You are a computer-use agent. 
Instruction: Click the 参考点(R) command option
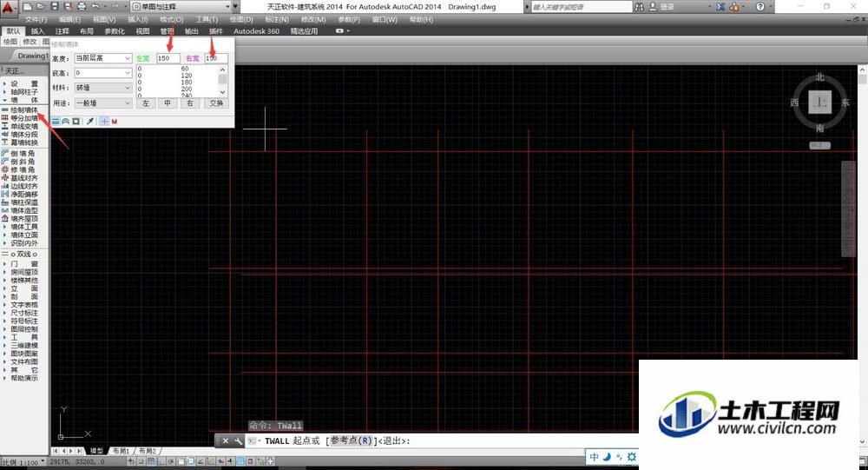(351, 441)
